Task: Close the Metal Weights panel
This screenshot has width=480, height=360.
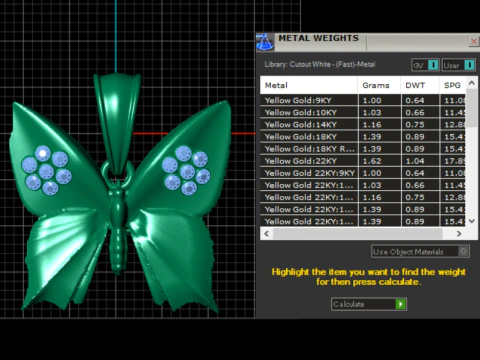Action: tap(473, 41)
